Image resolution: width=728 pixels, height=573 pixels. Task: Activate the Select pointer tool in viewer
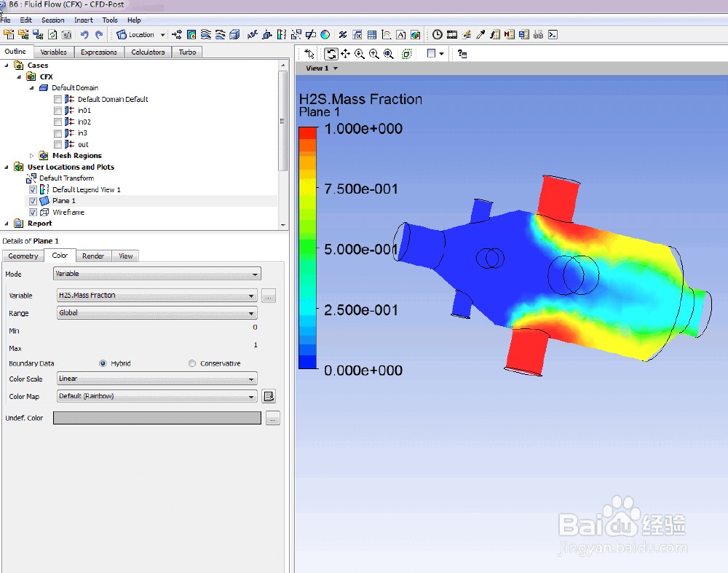[x=309, y=54]
